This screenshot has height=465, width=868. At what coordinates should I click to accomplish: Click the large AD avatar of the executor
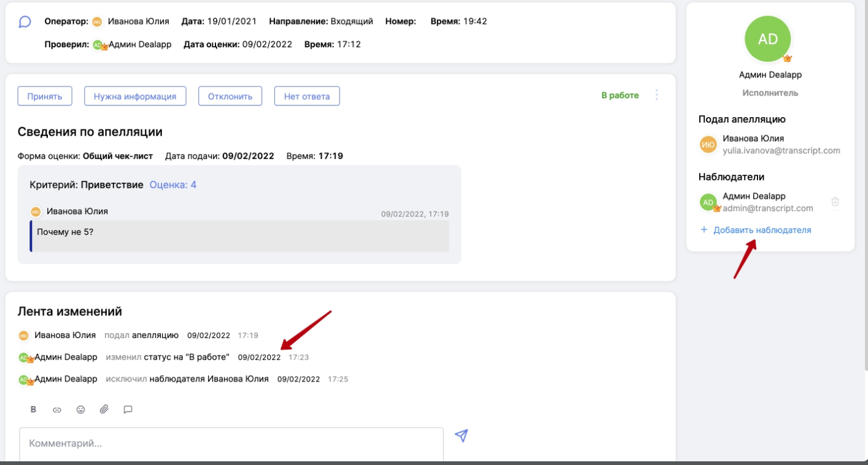[767, 39]
